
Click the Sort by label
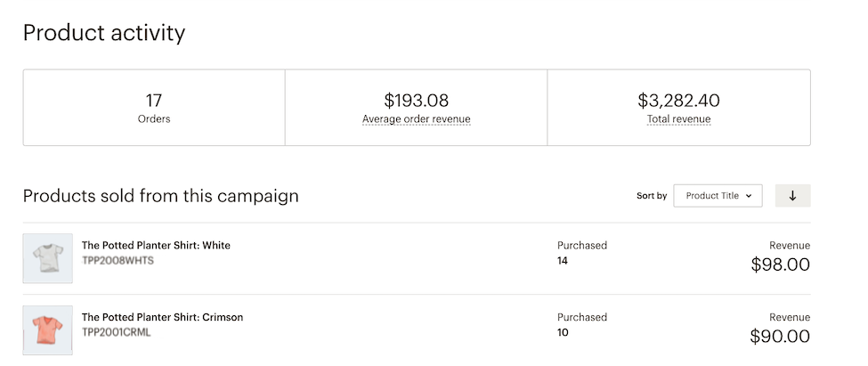tap(651, 196)
